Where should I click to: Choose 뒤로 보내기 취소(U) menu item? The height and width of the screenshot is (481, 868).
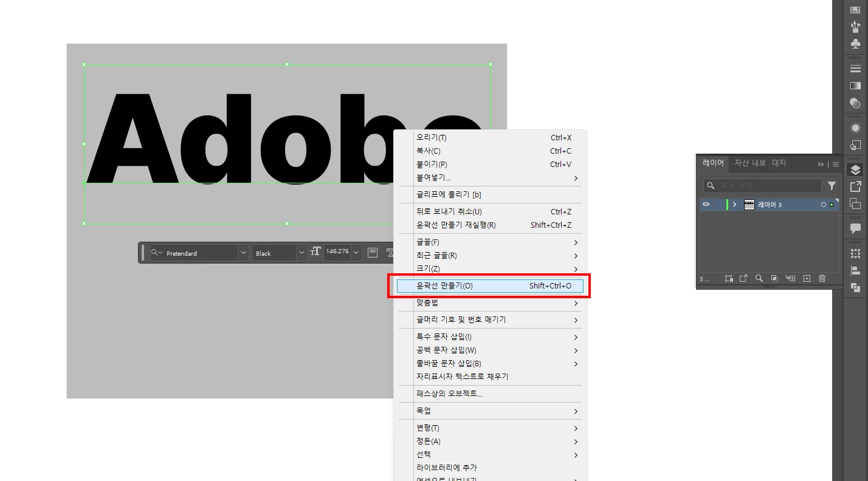point(490,212)
